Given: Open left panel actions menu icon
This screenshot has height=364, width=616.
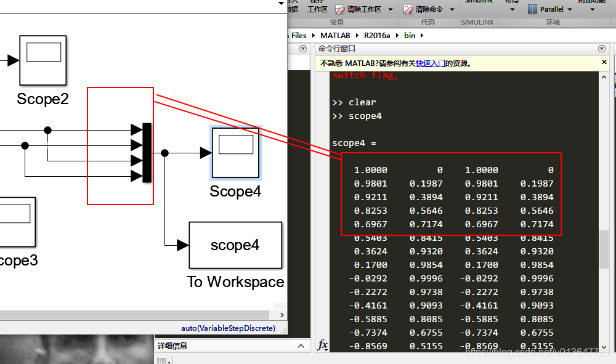Looking at the screenshot, I should [x=303, y=49].
